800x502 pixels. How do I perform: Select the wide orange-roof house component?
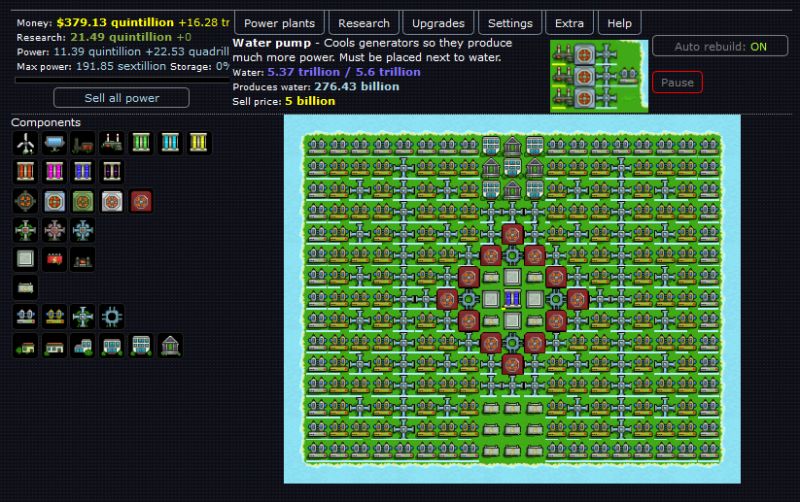coord(54,346)
